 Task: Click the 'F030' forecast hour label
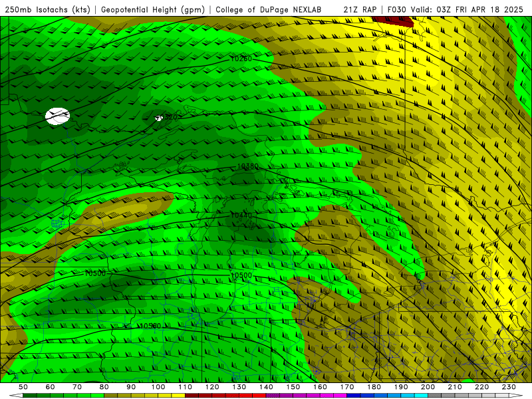click(x=396, y=9)
